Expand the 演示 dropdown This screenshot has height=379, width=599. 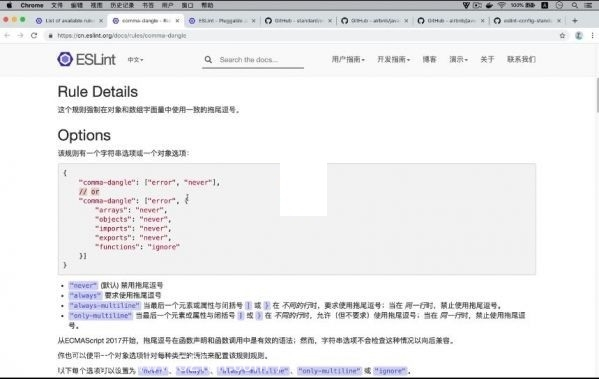458,59
